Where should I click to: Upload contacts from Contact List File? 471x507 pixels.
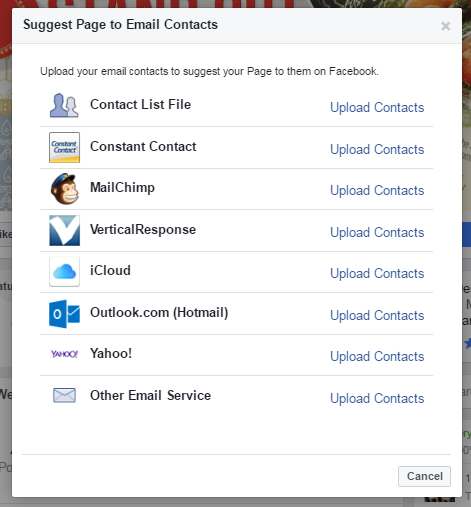[x=377, y=108]
